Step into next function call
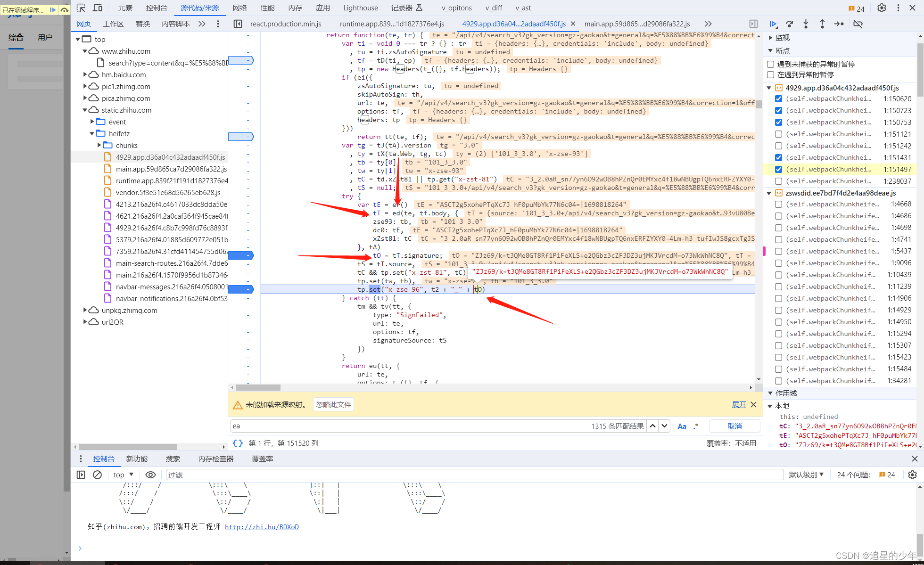Screen dimensions: 924x565 coord(806,24)
